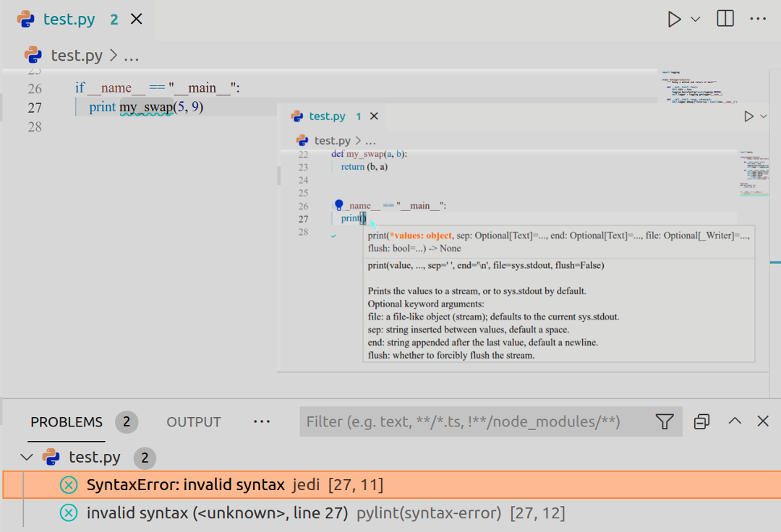Select SyntaxError jedi problem entry

pyautogui.click(x=234, y=485)
